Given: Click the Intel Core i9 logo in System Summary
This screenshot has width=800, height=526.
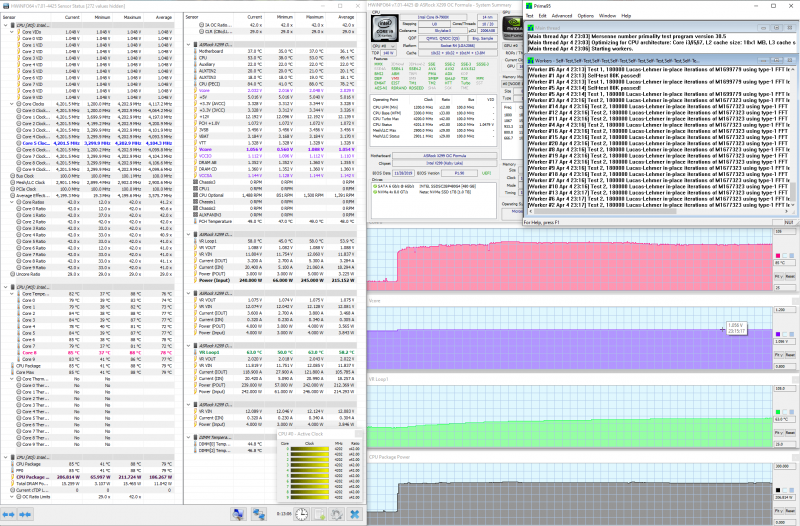Looking at the screenshot, I should click(385, 28).
